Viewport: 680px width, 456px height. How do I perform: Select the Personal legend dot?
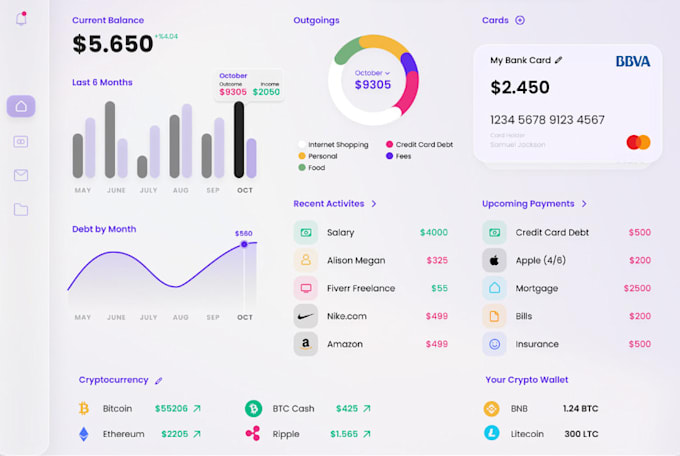click(x=302, y=156)
